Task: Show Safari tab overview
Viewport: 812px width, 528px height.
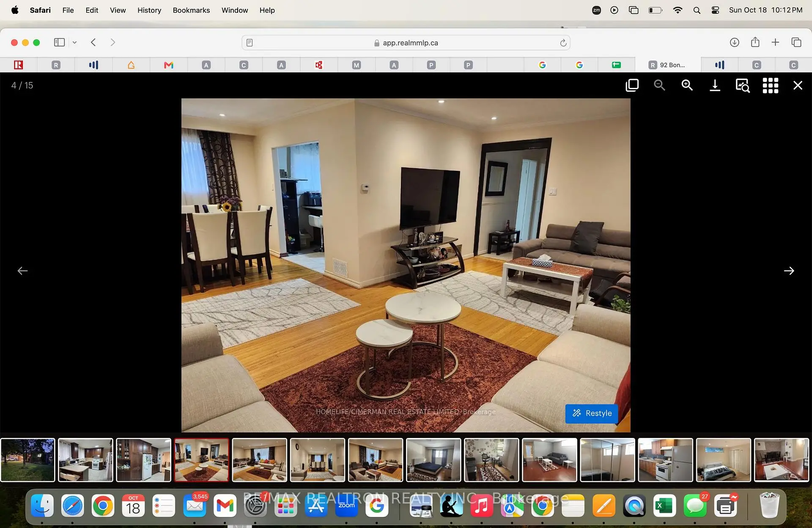Action: tap(796, 42)
